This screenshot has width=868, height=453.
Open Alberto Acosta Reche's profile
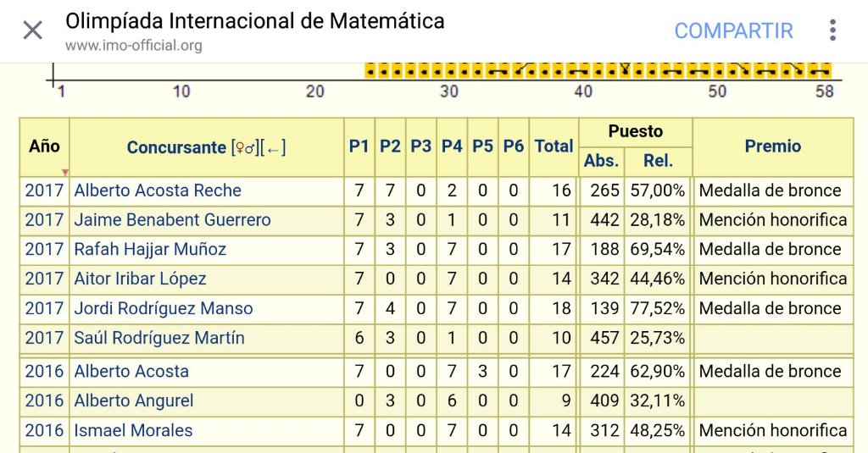158,191
